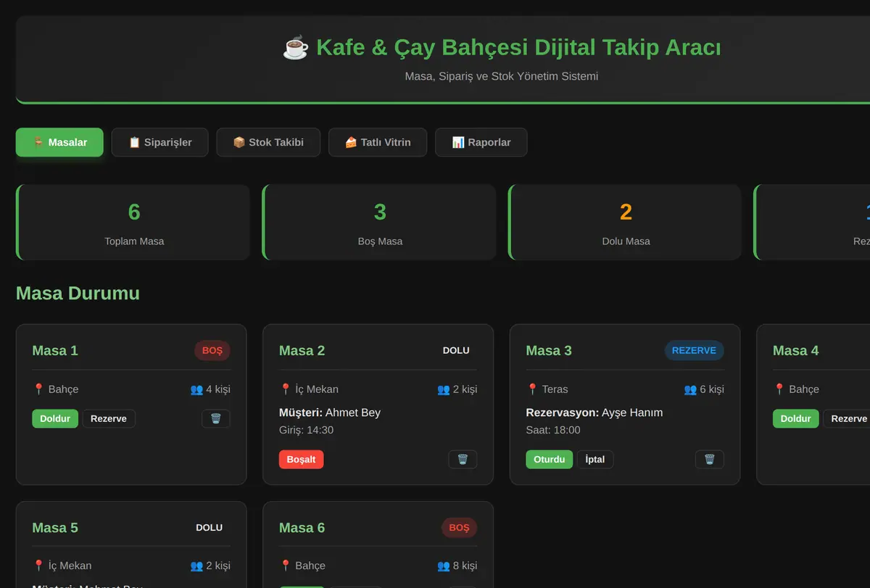870x588 pixels.
Task: Click the page subtitle about Yönetim Sistemi
Action: [x=502, y=76]
